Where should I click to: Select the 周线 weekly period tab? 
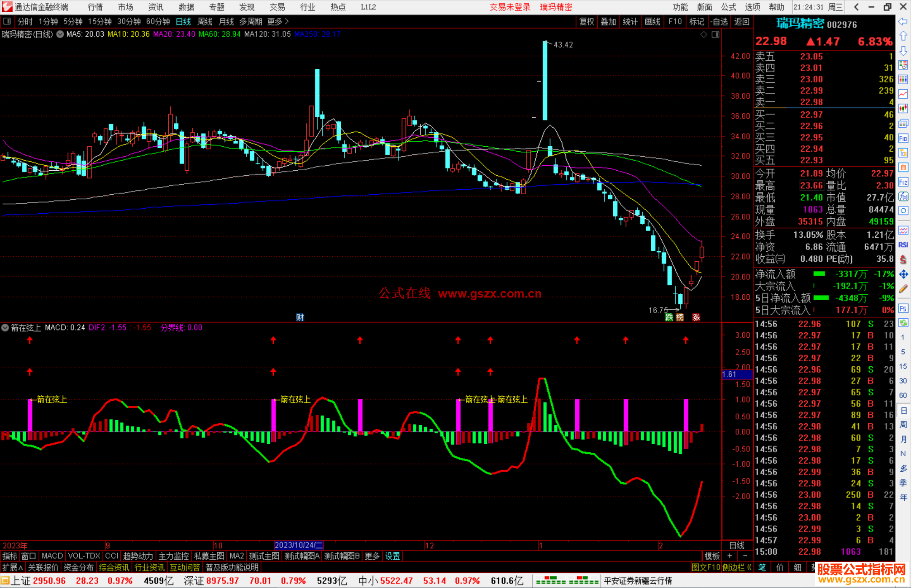[x=205, y=21]
